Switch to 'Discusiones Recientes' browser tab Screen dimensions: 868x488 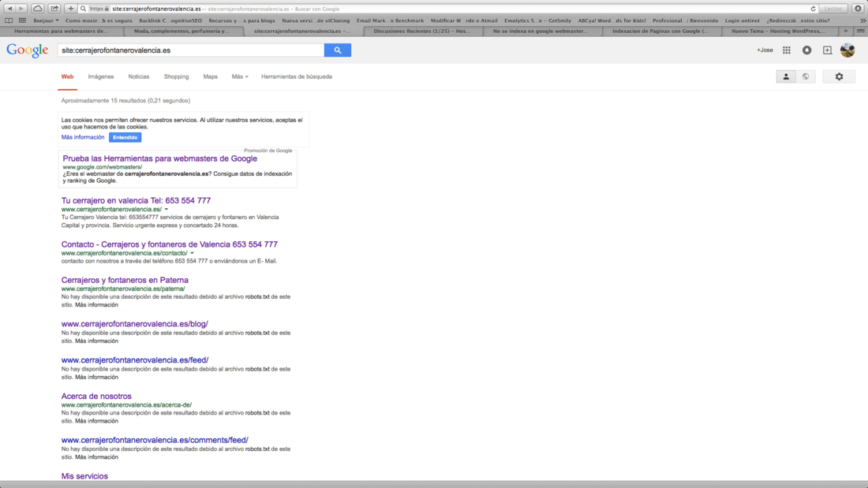[422, 31]
